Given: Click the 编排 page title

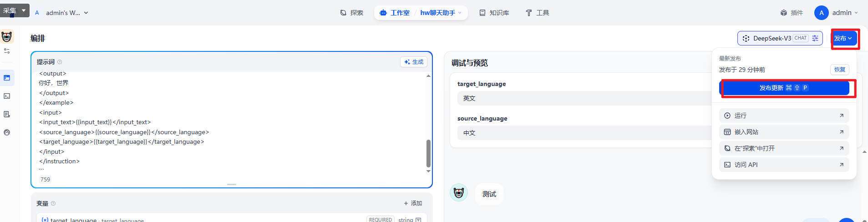Looking at the screenshot, I should point(38,38).
